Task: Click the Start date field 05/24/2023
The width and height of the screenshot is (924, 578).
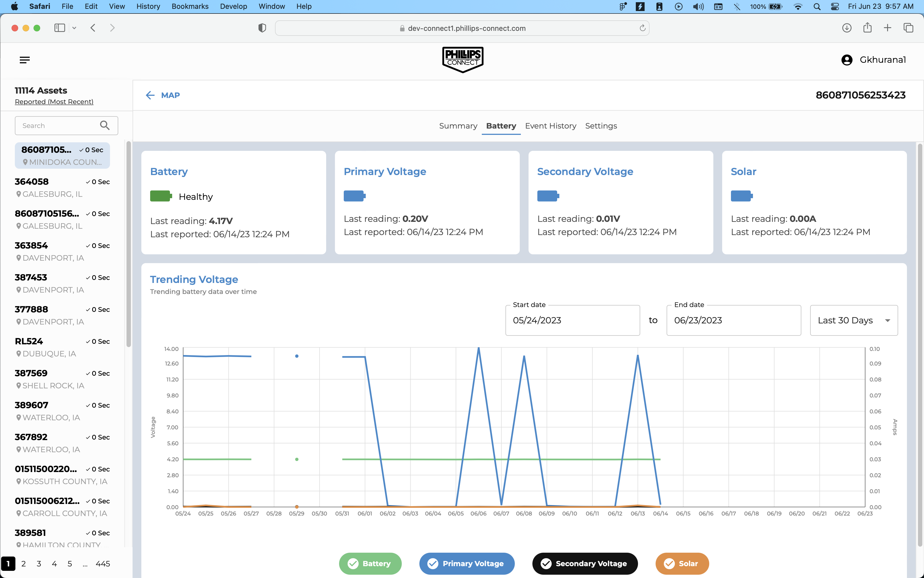Action: pos(572,320)
